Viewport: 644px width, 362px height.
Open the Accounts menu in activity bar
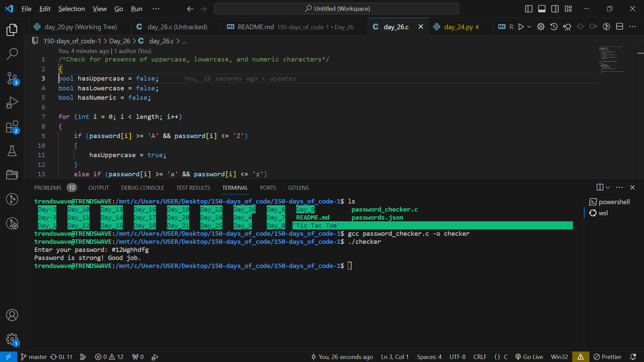(x=12, y=315)
